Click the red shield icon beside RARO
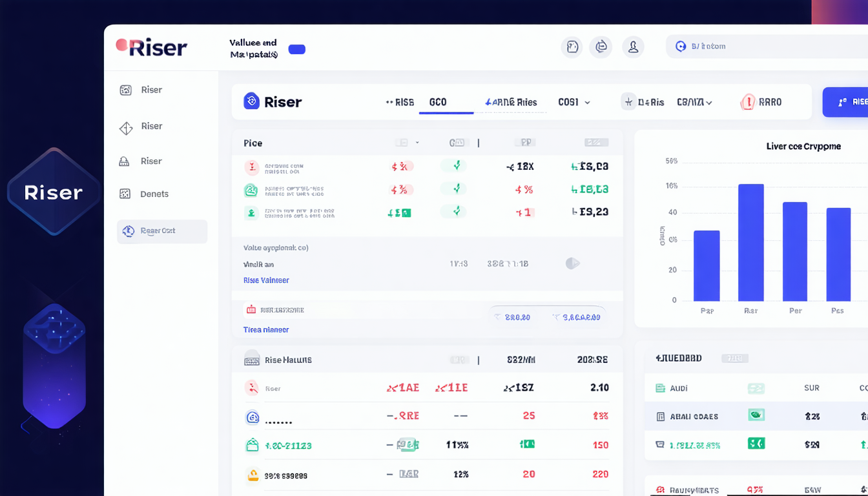The width and height of the screenshot is (868, 496). [748, 102]
